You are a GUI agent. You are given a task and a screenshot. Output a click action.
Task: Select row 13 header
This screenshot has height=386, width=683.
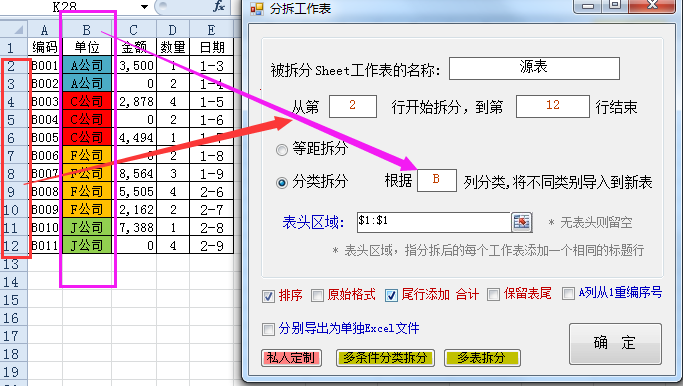14,264
